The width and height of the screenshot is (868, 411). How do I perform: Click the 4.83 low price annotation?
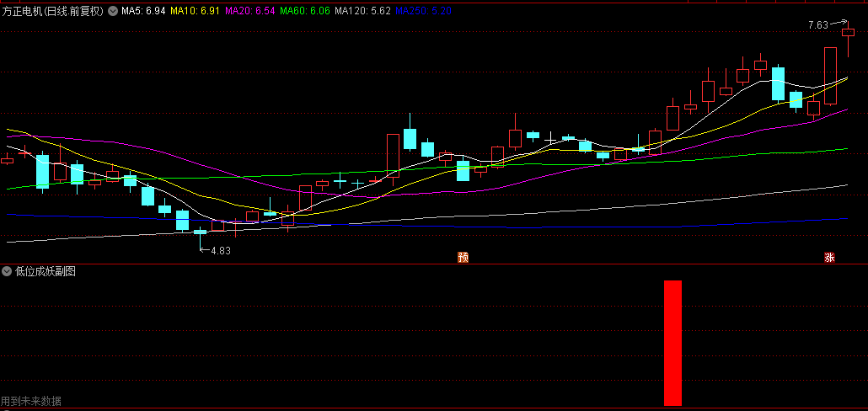(x=220, y=250)
